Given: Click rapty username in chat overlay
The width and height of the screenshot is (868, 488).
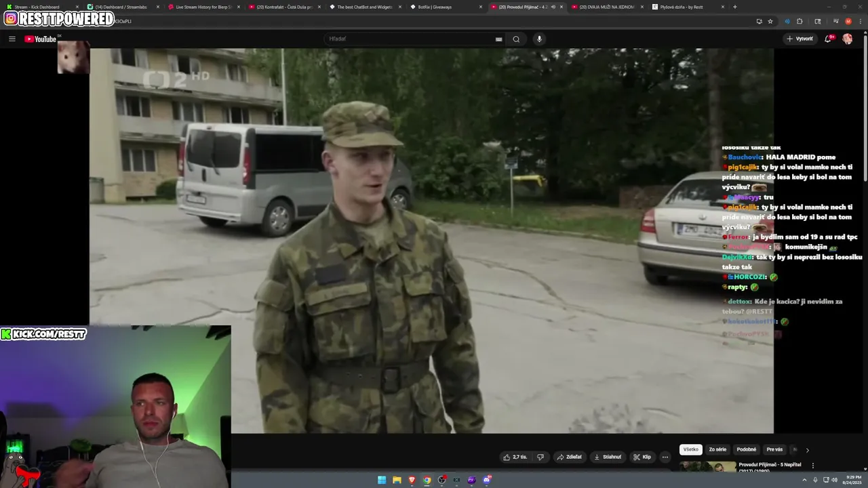Looking at the screenshot, I should point(738,287).
